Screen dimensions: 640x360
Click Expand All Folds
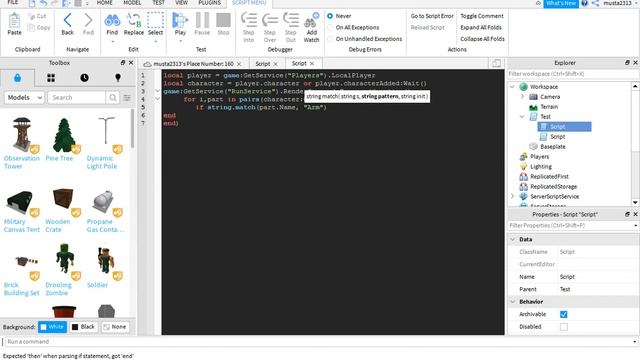(481, 27)
